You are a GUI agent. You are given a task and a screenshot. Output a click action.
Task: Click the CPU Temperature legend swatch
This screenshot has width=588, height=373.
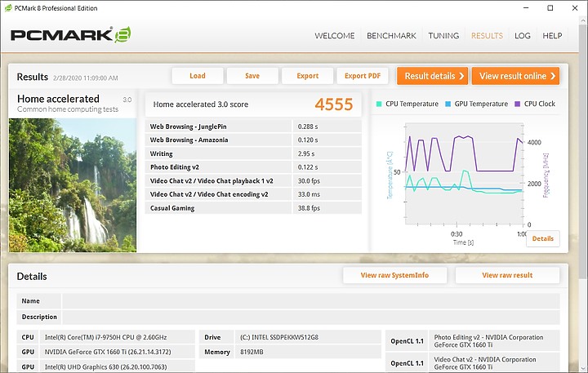pyautogui.click(x=379, y=104)
